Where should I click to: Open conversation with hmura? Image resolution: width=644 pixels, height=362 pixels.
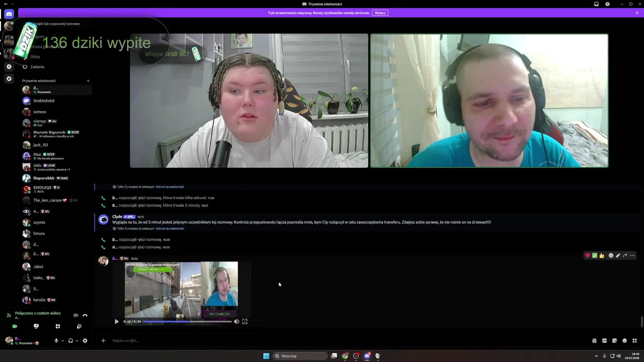pyautogui.click(x=56, y=233)
